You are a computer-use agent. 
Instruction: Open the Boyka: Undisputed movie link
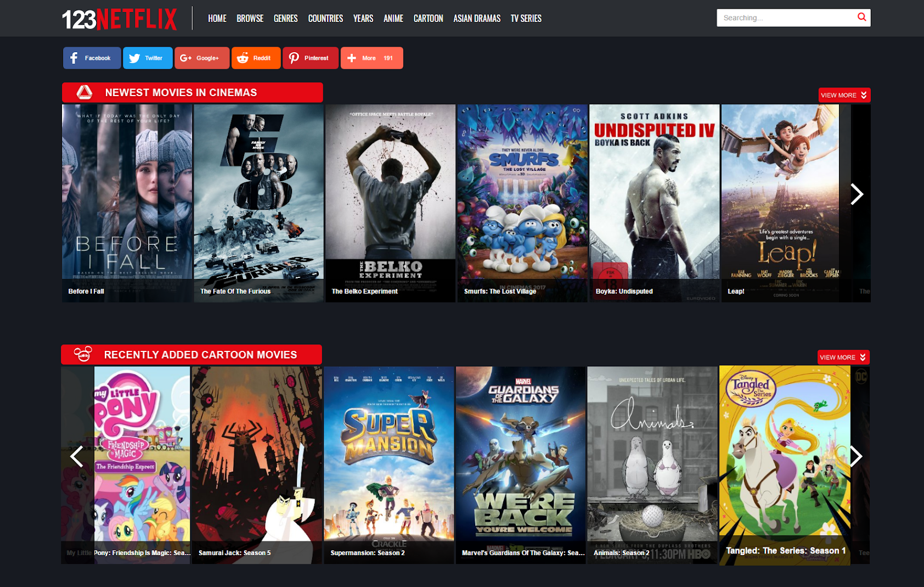point(623,292)
